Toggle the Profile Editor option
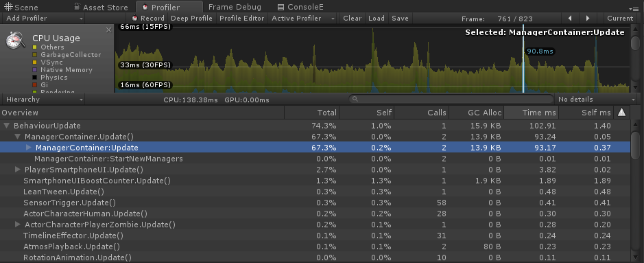The image size is (644, 263). tap(242, 18)
